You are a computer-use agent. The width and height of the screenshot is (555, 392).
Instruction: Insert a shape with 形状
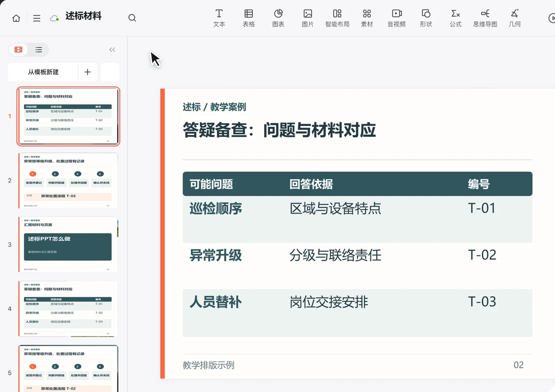(426, 18)
